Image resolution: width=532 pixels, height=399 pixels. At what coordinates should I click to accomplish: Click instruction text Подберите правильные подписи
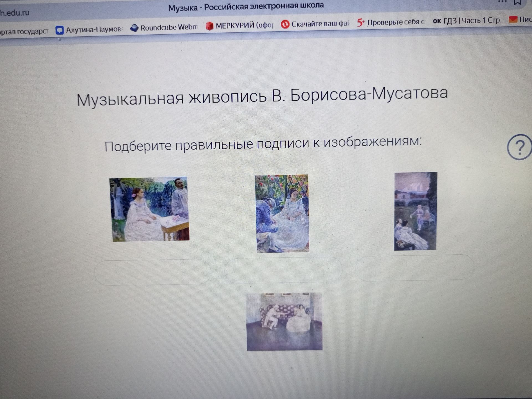263,144
